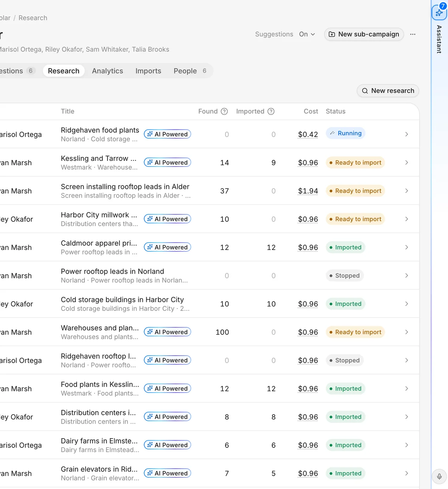Expand the Grain elevators row chevron
This screenshot has width=448, height=489.
(x=407, y=473)
